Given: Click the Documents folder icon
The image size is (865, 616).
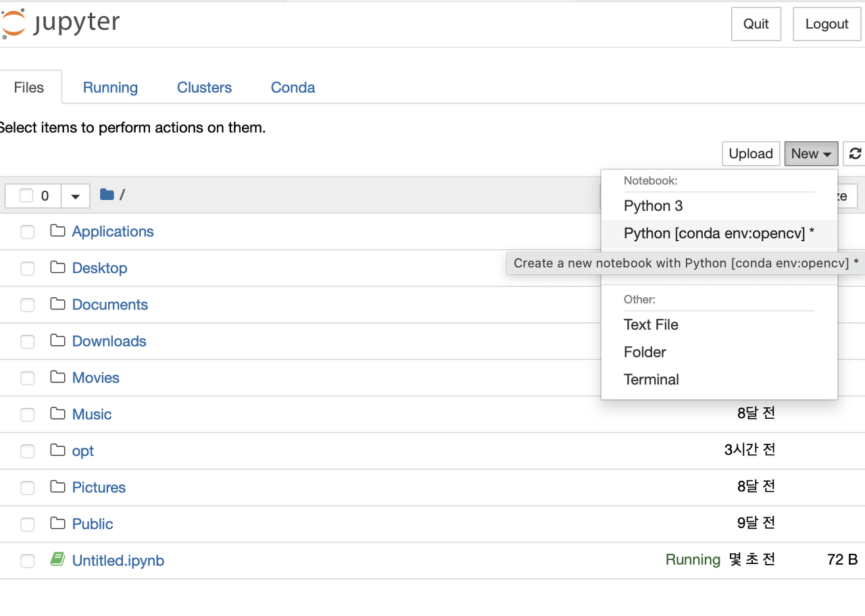Looking at the screenshot, I should click(x=57, y=304).
